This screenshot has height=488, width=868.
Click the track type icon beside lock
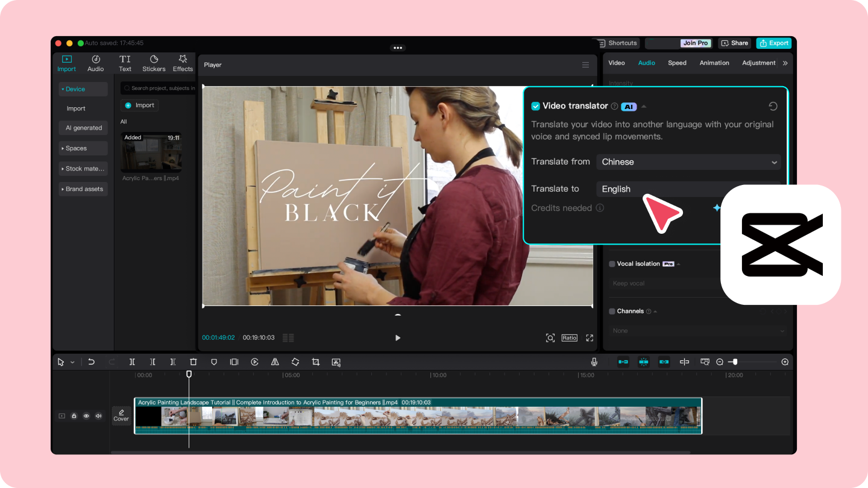[x=61, y=416]
